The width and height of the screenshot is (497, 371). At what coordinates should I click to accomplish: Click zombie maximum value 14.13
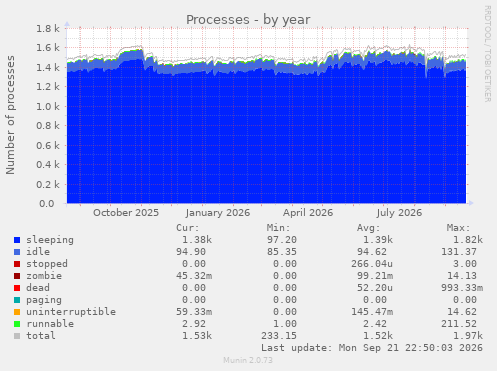pos(462,276)
